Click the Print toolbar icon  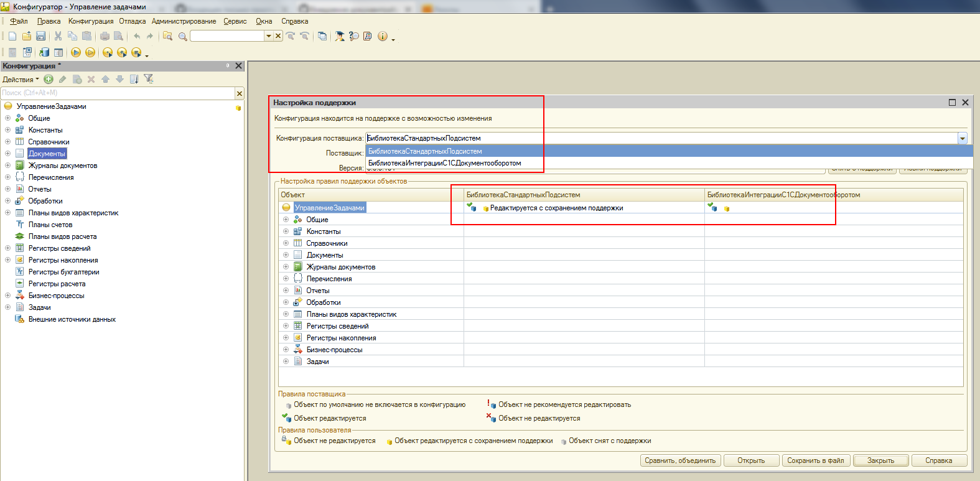pos(105,36)
